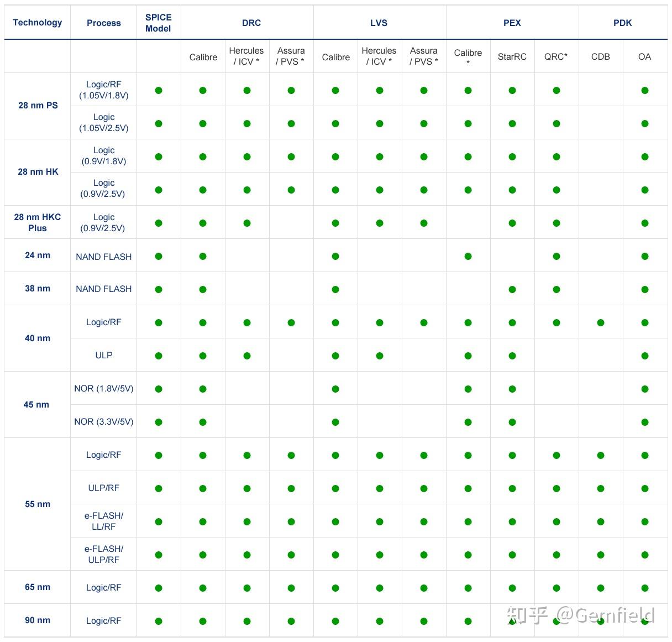
Task: Click 40 nm ULP LVS Hercules green dot
Action: click(x=380, y=356)
